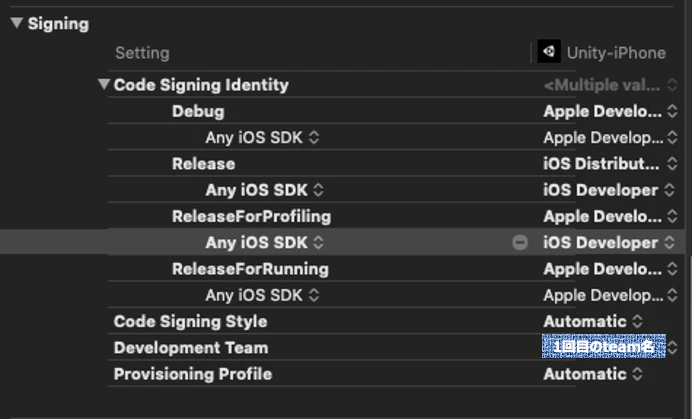Open ReleaseForProfiling identity dropdown
The height and width of the screenshot is (419, 692).
click(x=610, y=216)
